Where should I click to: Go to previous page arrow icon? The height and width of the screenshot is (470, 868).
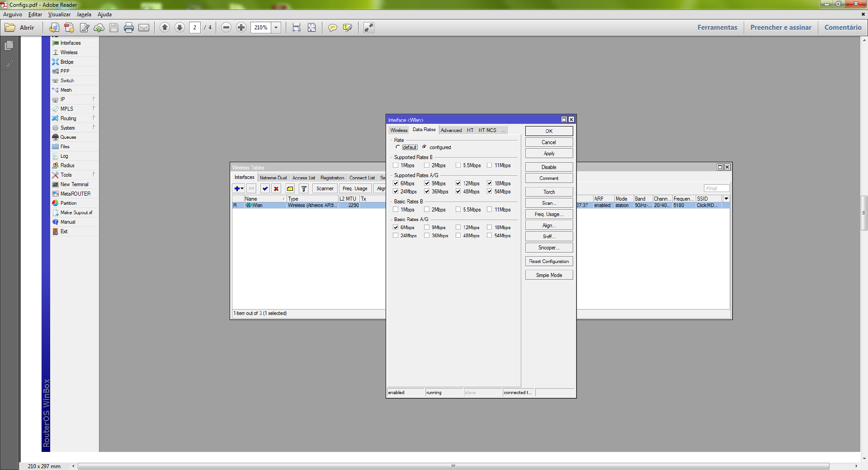[165, 28]
